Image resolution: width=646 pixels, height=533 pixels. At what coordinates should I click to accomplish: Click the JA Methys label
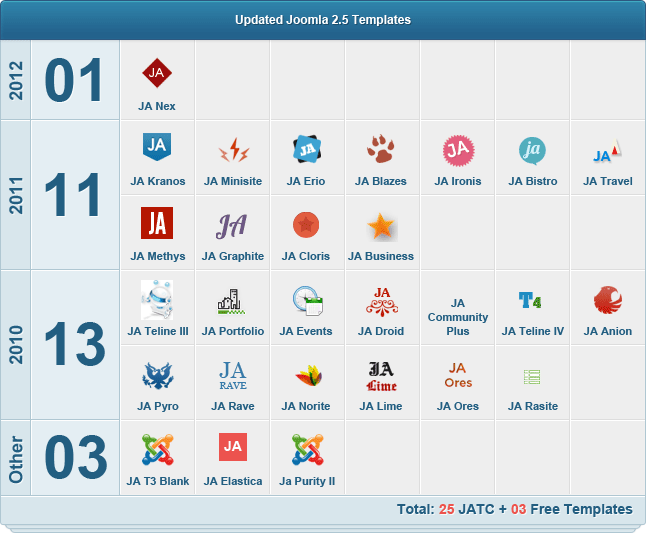click(158, 256)
